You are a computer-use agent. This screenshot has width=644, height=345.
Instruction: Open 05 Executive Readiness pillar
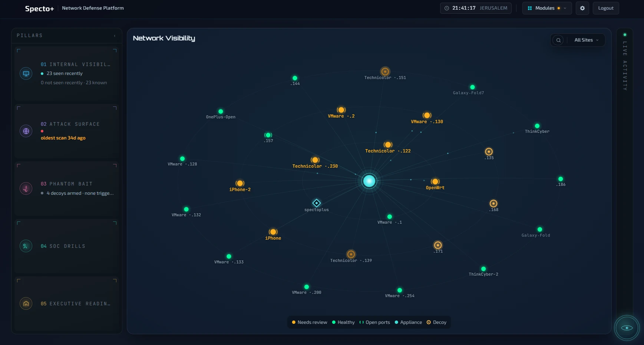[66, 303]
